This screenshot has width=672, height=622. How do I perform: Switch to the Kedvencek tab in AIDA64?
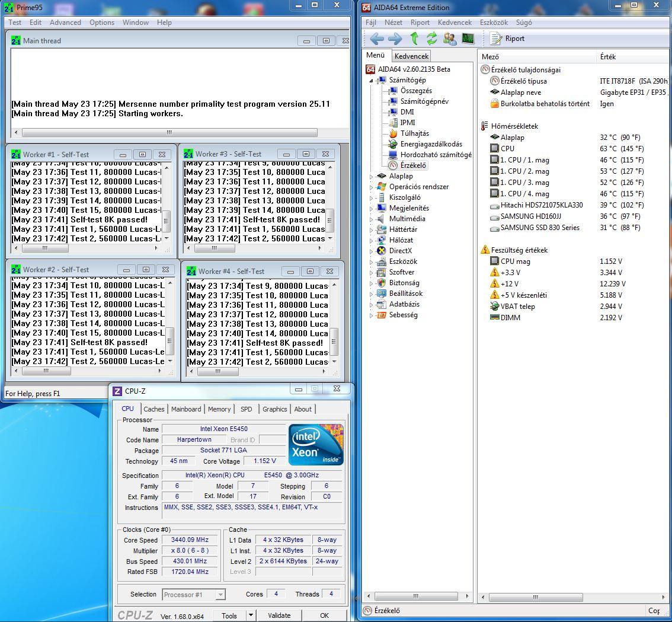pos(411,56)
